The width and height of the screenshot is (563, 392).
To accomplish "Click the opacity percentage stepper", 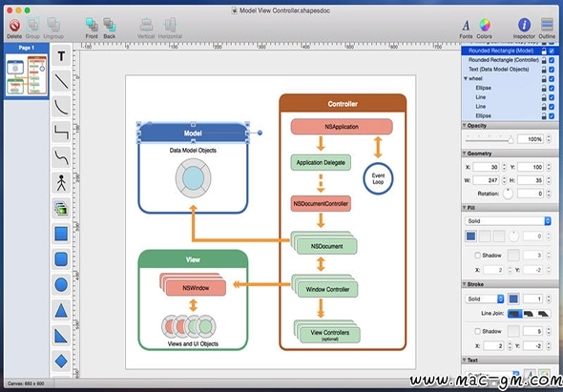I will click(549, 139).
